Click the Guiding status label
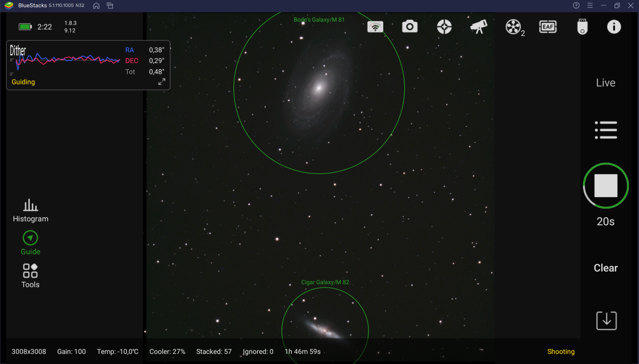Screen dimensions: 639x364 coord(23,82)
